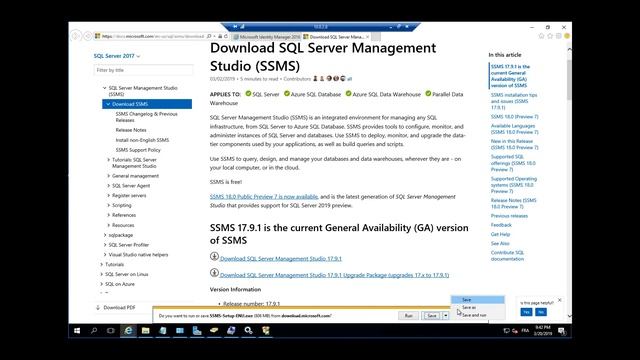Jump to Feedback section in article
The image size is (640, 360).
(x=501, y=225)
